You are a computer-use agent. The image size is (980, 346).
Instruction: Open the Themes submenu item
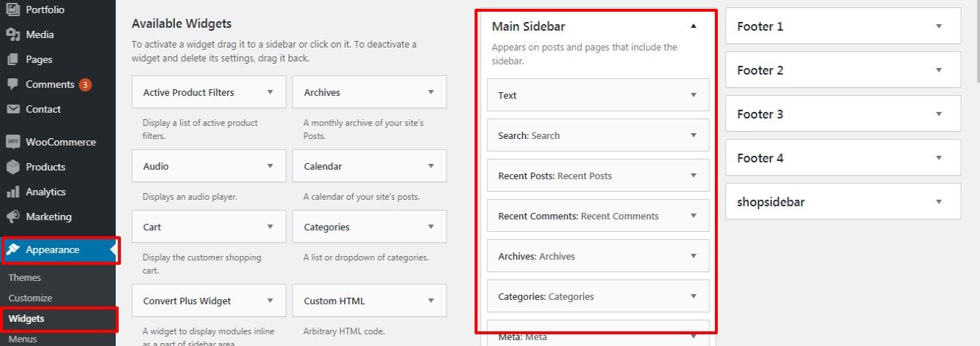point(25,278)
